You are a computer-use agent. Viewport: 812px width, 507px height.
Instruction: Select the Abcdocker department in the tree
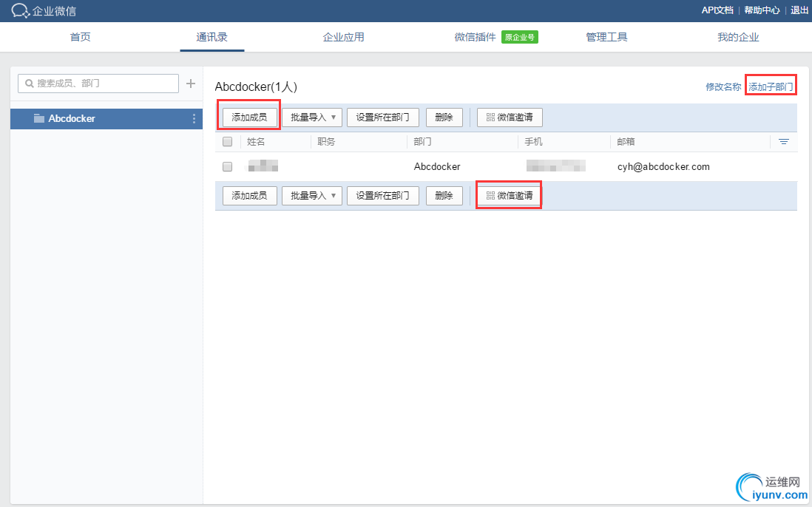click(106, 118)
